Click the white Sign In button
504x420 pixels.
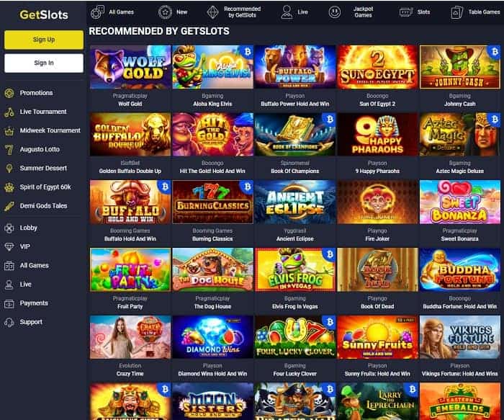[44, 63]
